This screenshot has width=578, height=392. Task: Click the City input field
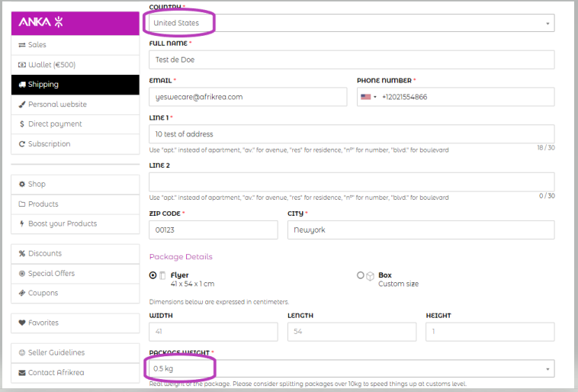421,230
